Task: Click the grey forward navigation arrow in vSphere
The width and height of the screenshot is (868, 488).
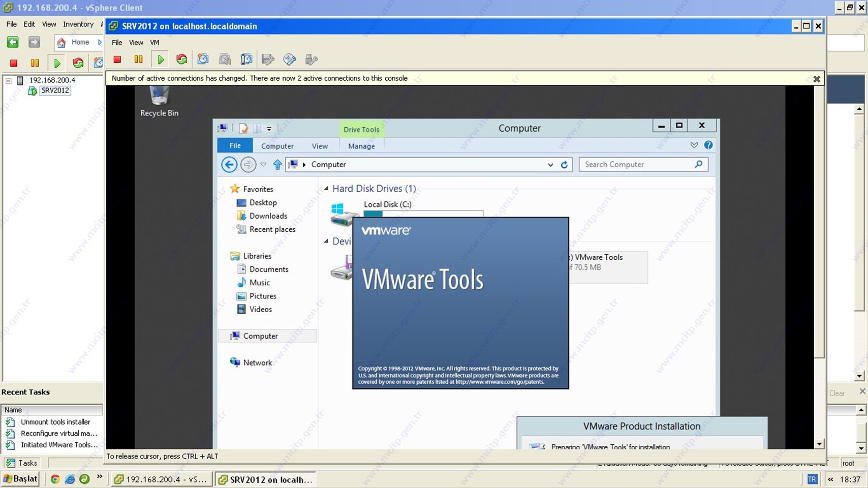Action: pyautogui.click(x=34, y=42)
